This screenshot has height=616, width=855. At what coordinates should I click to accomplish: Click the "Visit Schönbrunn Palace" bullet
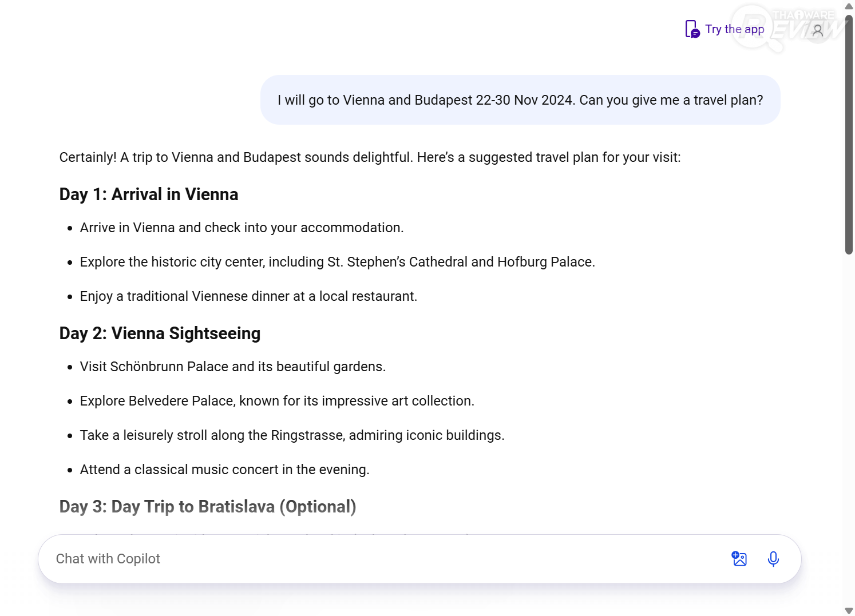(232, 367)
